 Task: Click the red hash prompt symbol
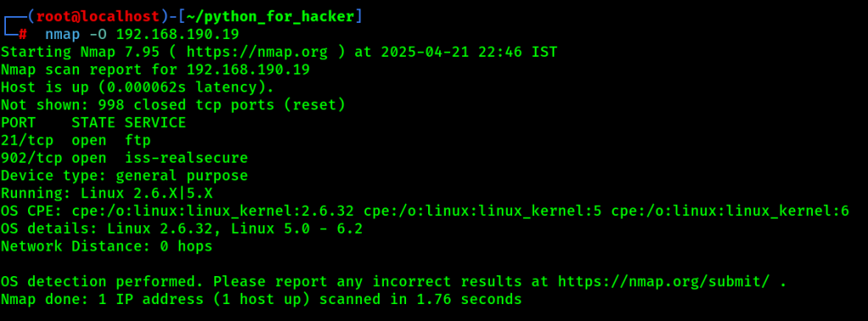pyautogui.click(x=23, y=35)
